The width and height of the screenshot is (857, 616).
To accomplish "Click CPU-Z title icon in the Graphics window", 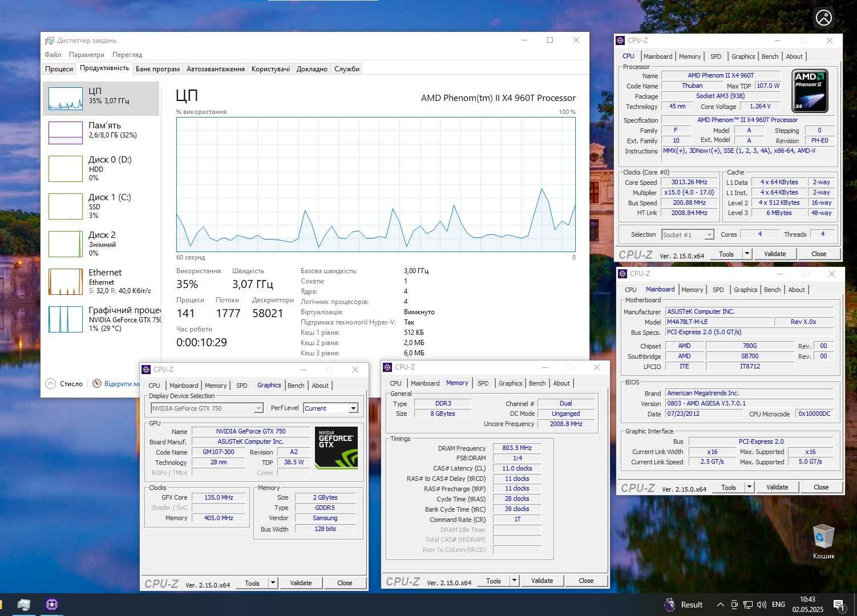I will pos(146,370).
